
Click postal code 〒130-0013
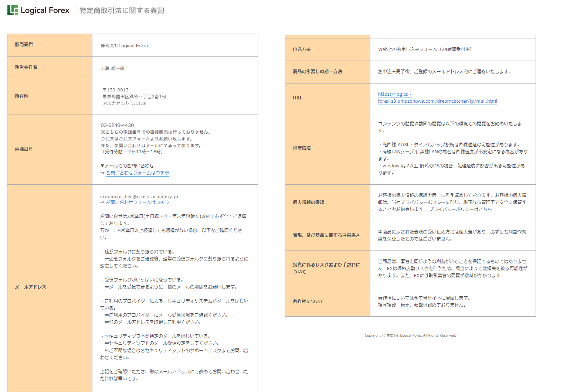116,90
